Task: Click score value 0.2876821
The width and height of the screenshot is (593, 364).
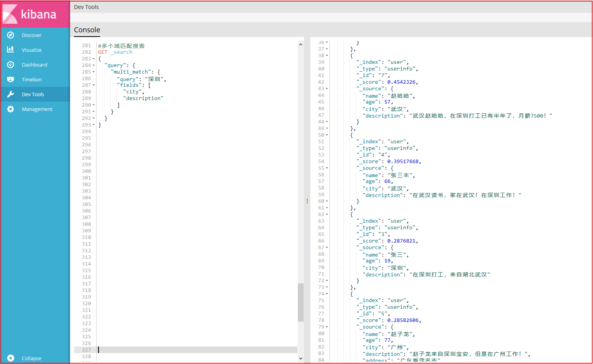Action: click(x=401, y=241)
